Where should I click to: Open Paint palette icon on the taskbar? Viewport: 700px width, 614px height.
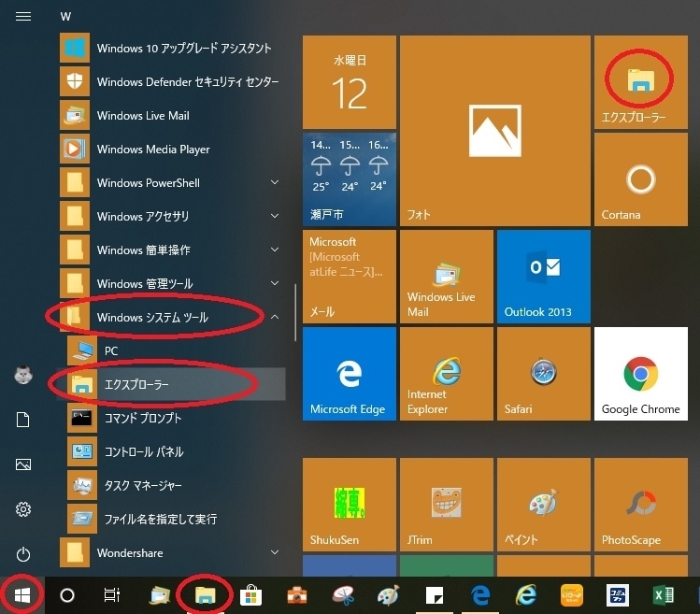tap(389, 595)
